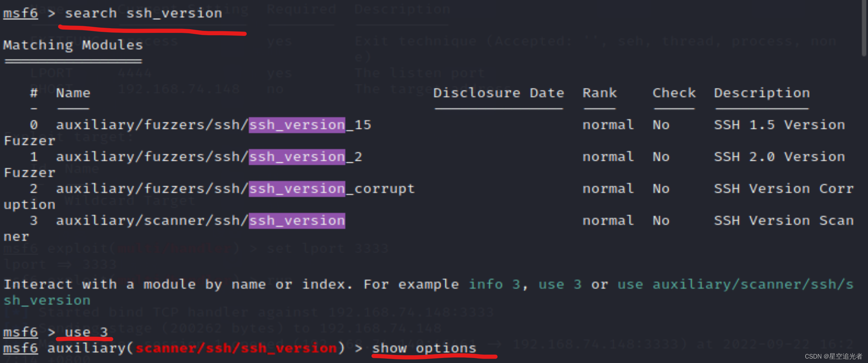
Task: Click the 'Description' column header
Action: click(x=761, y=93)
